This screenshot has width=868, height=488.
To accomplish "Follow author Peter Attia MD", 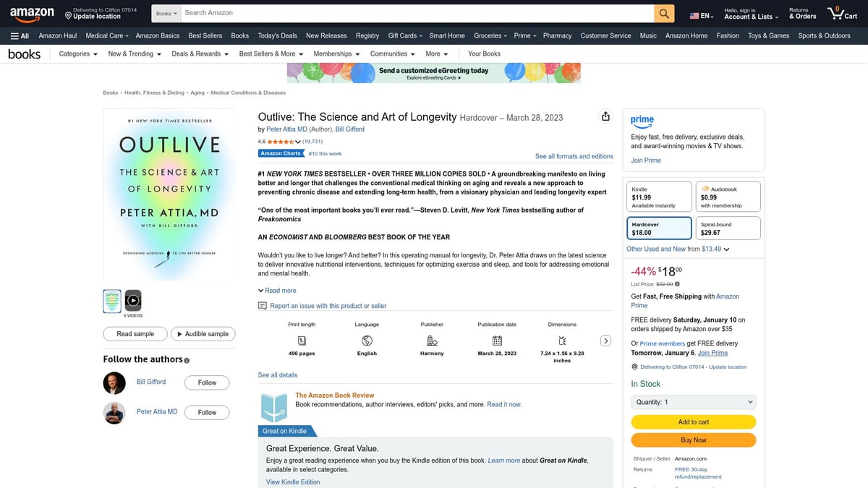I will tap(207, 412).
